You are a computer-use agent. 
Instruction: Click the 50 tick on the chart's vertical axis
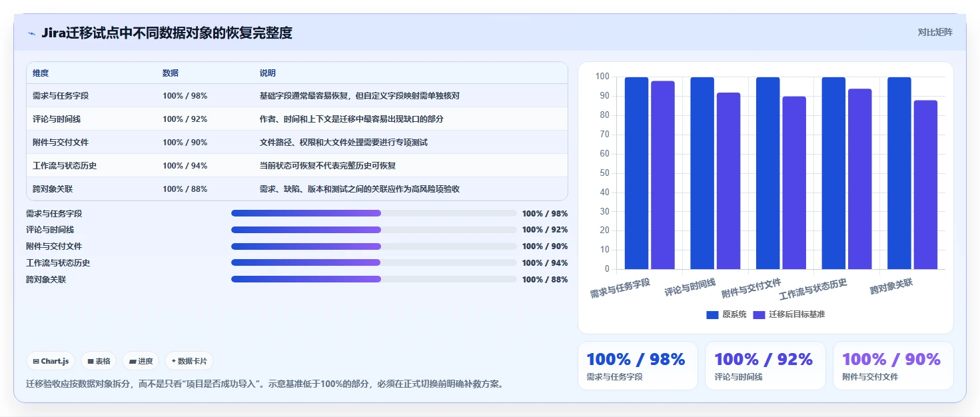point(604,173)
